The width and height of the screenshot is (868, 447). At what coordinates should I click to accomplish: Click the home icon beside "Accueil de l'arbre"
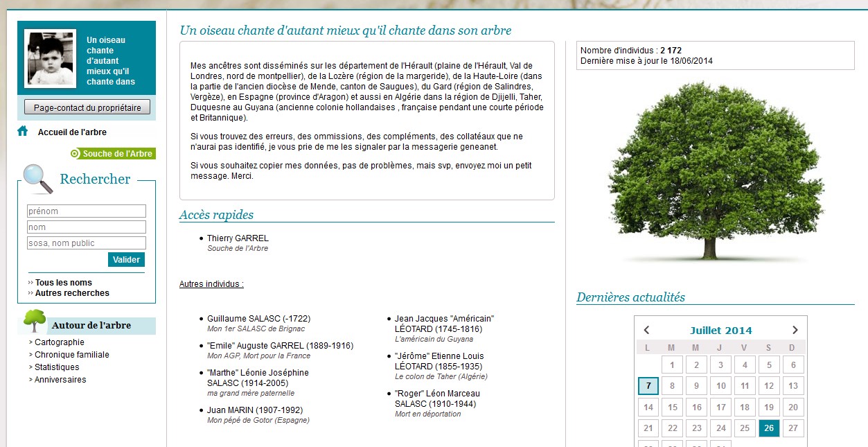coord(21,132)
